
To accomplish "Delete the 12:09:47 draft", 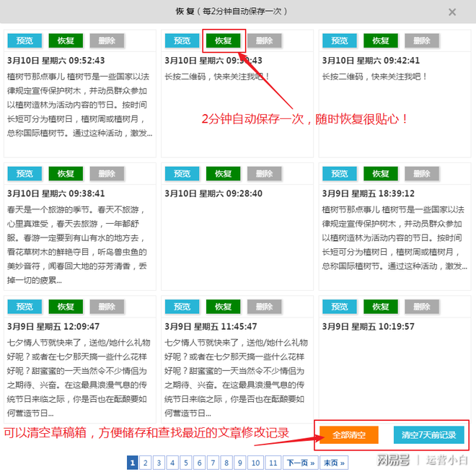I will point(107,307).
